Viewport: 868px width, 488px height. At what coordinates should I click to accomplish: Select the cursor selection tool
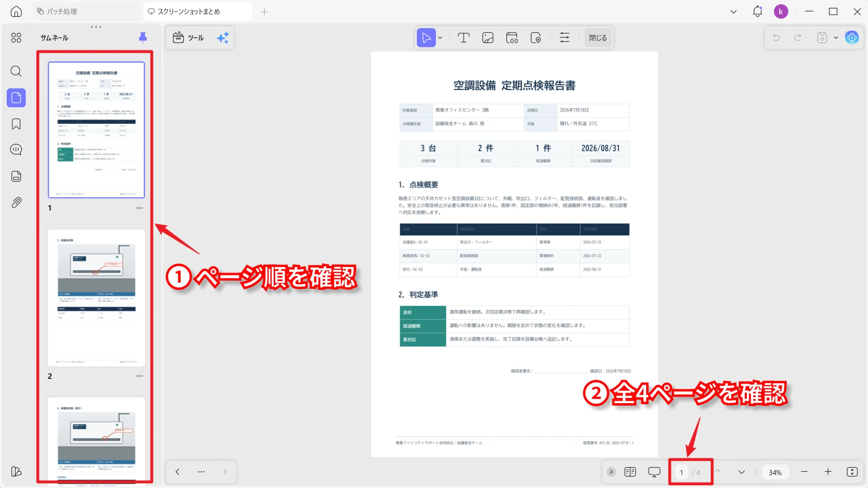click(426, 38)
